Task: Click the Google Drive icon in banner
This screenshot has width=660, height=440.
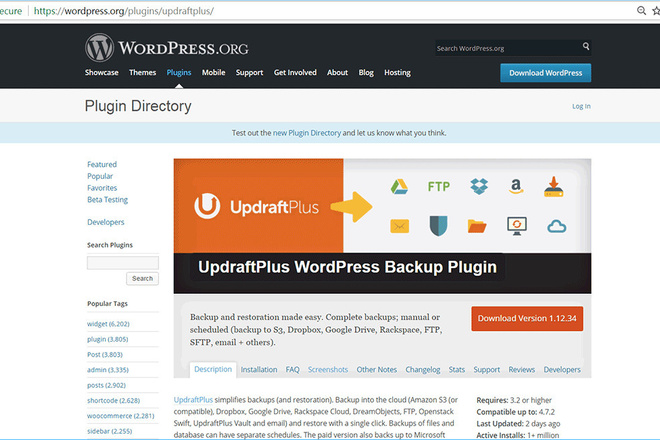Action: [399, 187]
